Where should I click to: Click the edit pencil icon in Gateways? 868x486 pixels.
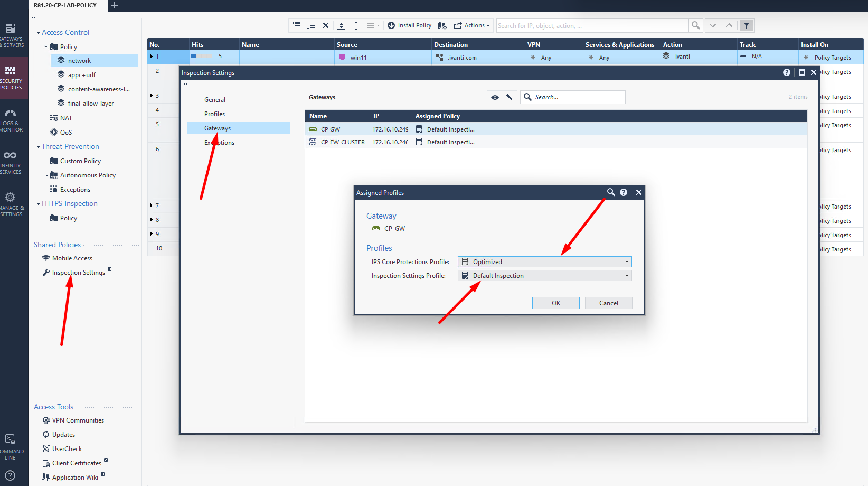(x=509, y=97)
